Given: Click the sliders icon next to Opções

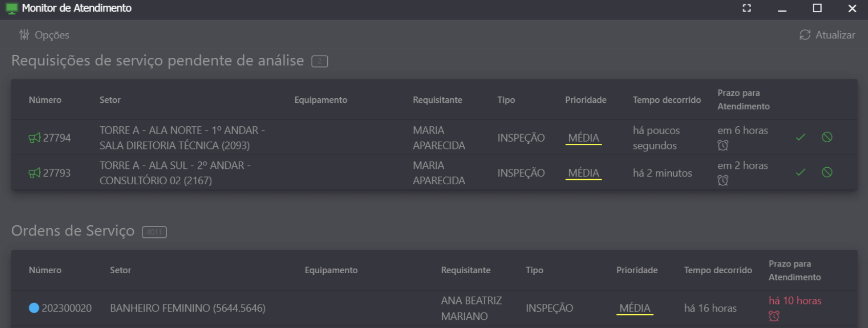Looking at the screenshot, I should pos(23,35).
